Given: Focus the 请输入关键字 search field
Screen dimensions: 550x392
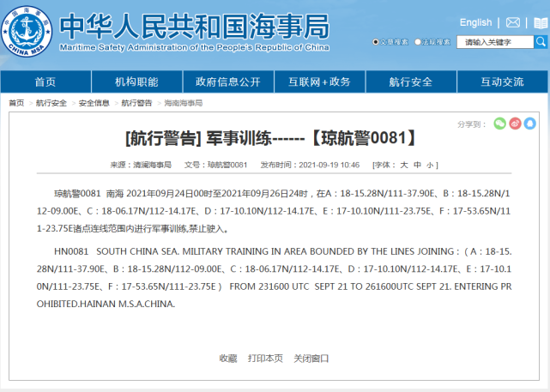Looking at the screenshot, I should [x=495, y=42].
